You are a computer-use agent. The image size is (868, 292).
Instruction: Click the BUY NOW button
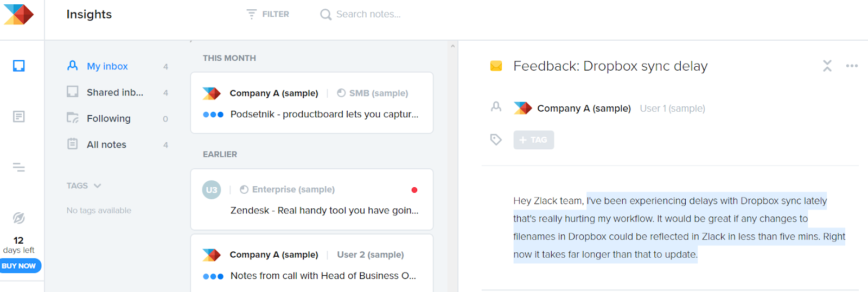click(19, 266)
